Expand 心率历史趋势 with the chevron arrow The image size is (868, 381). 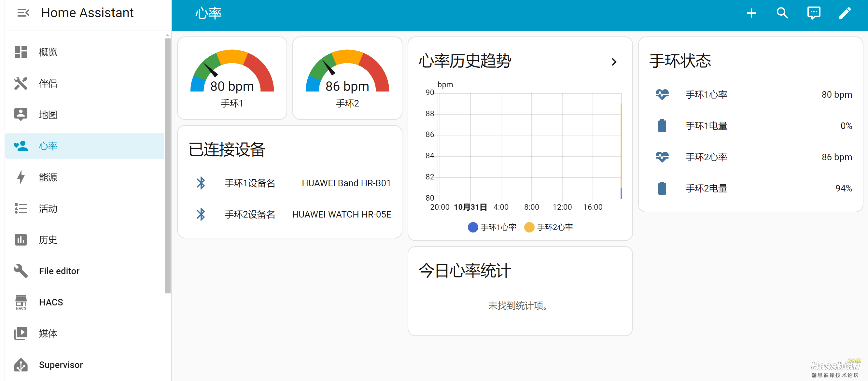pyautogui.click(x=614, y=62)
